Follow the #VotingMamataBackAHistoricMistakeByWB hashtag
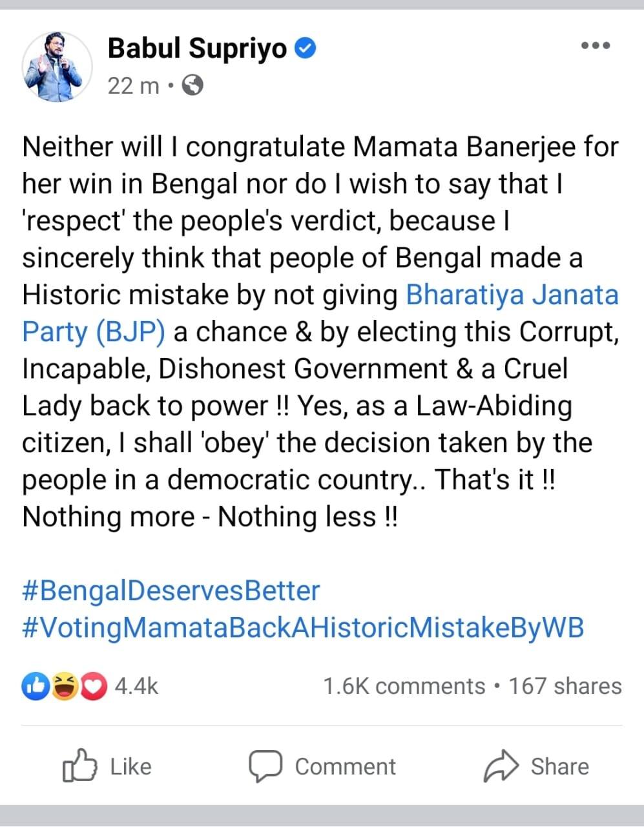Image resolution: width=644 pixels, height=827 pixels. pyautogui.click(x=303, y=627)
